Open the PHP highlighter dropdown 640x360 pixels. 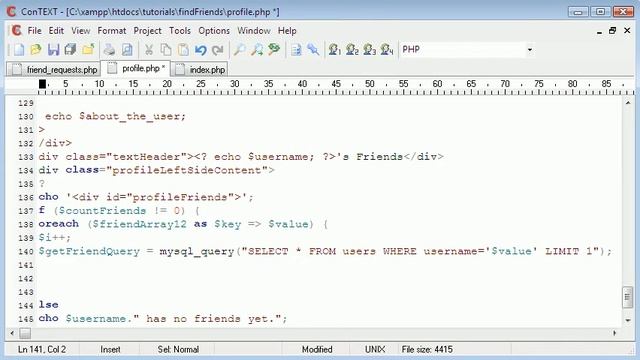click(529, 50)
